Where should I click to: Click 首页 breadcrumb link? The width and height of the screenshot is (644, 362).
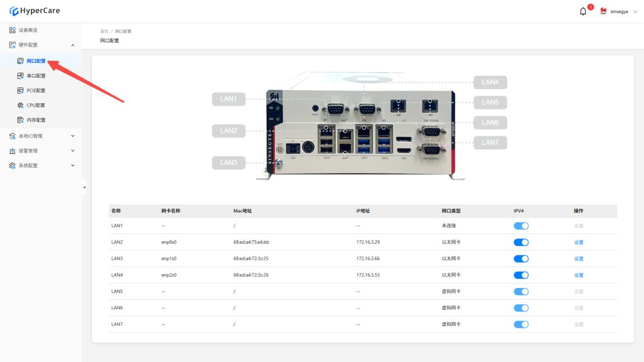[x=104, y=31]
